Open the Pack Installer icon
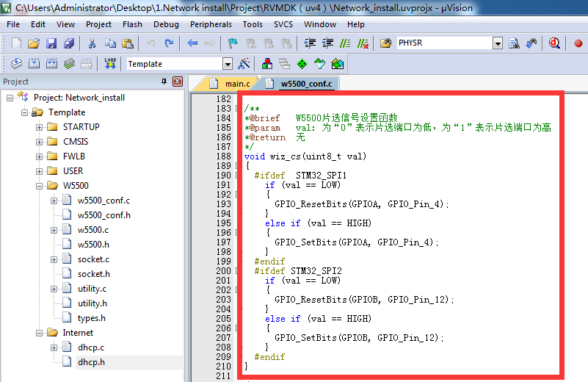The width and height of the screenshot is (588, 382). 338,64
